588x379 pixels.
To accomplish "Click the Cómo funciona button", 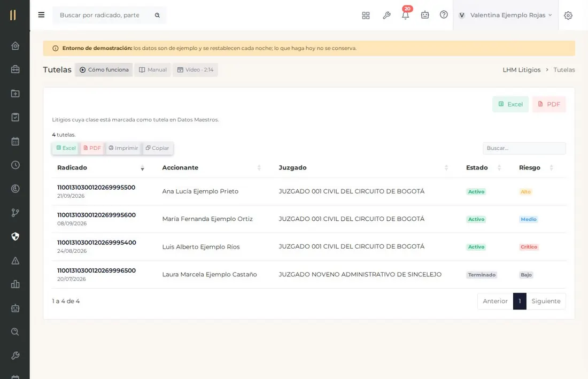I will [104, 69].
